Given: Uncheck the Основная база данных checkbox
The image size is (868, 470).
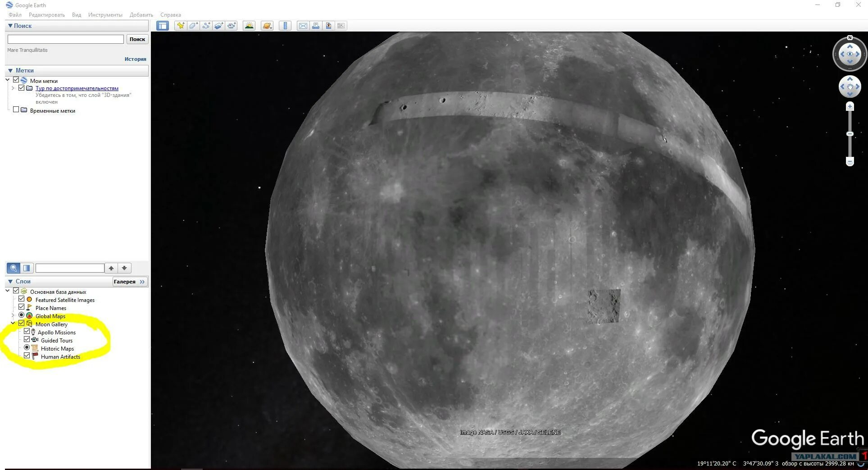Looking at the screenshot, I should click(16, 291).
